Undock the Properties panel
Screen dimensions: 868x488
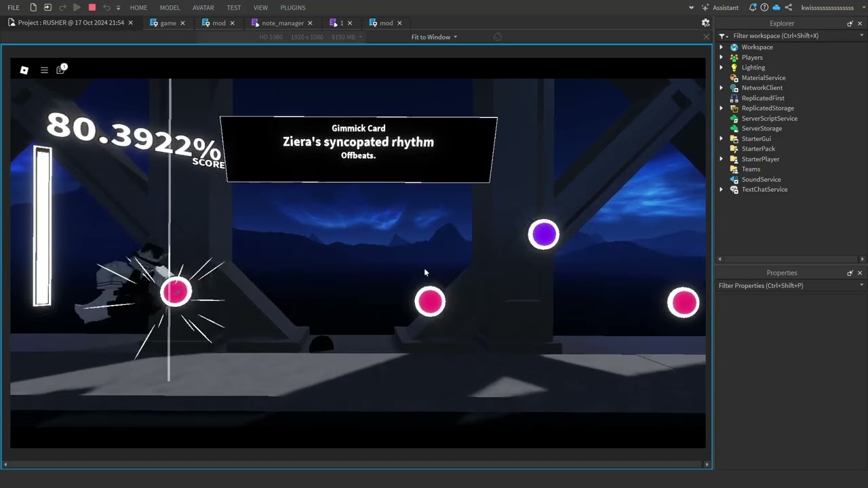850,273
